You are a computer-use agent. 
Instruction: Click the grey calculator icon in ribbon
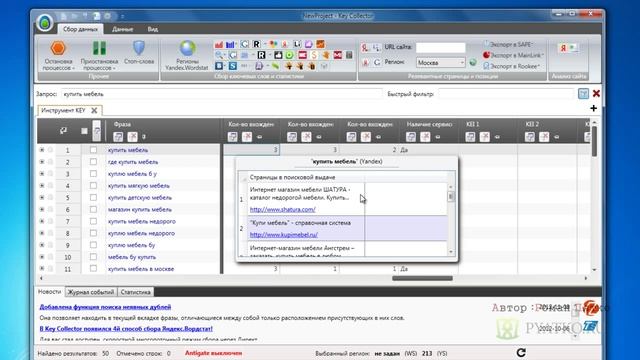tap(349, 55)
